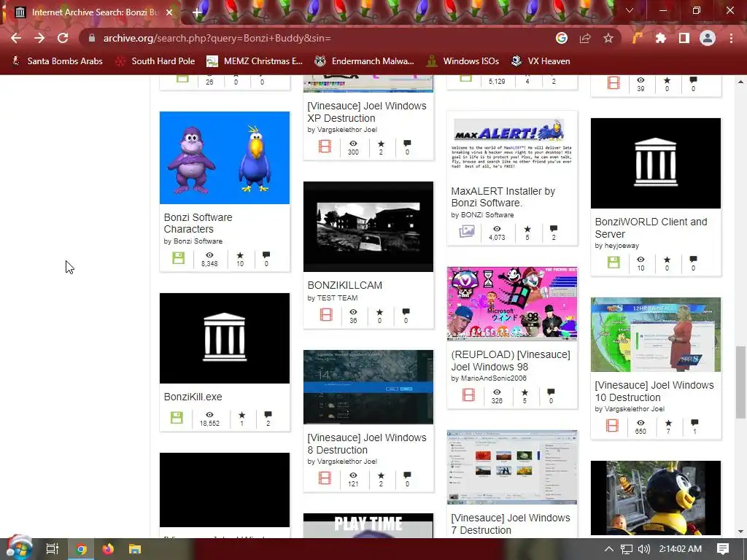This screenshot has width=747, height=560.
Task: Open the BONZIKILLCAM video thumbnail
Action: (x=368, y=226)
